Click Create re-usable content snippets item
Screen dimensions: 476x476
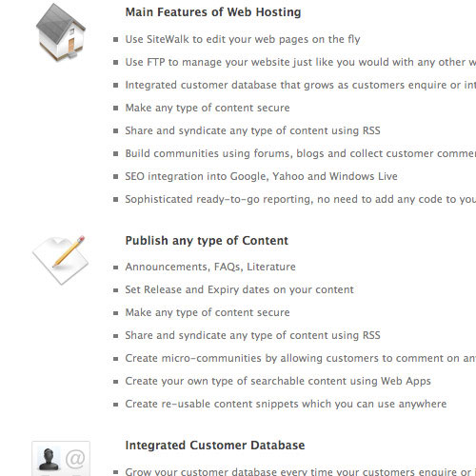286,404
